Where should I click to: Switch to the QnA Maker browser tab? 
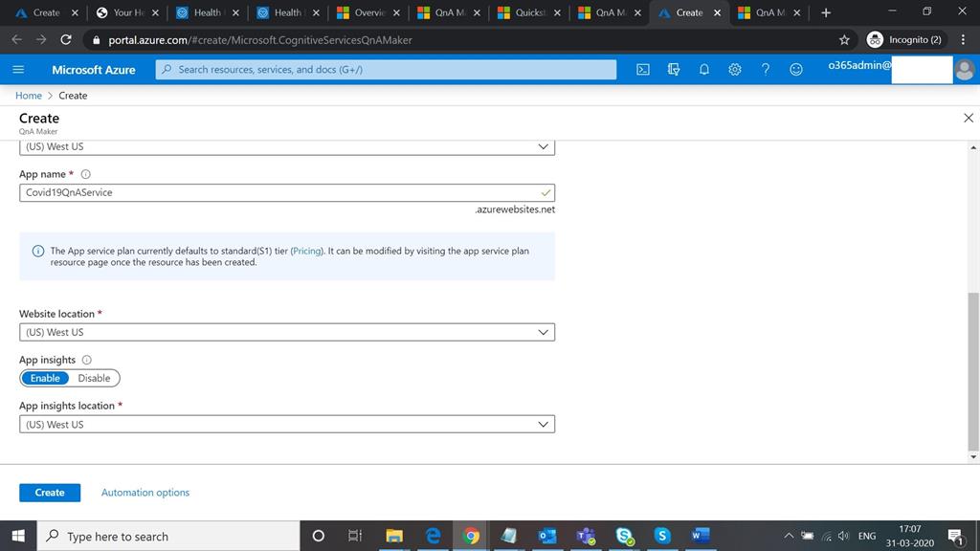point(766,13)
